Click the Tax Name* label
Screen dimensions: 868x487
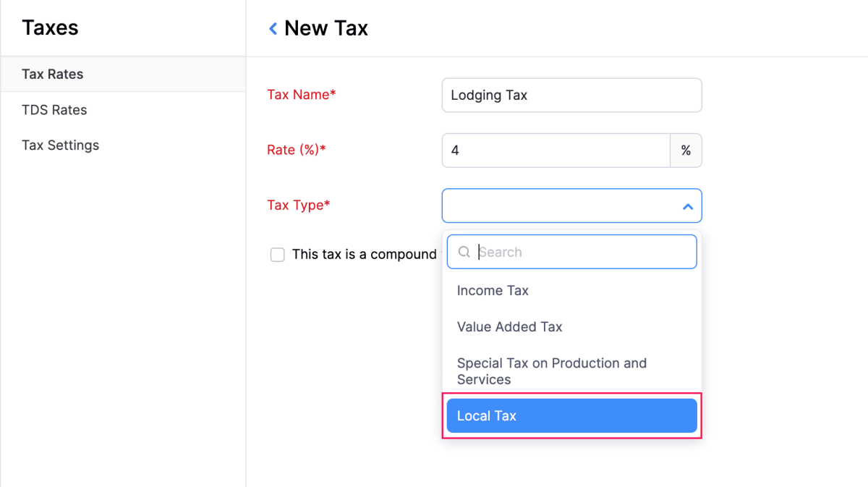click(x=302, y=95)
